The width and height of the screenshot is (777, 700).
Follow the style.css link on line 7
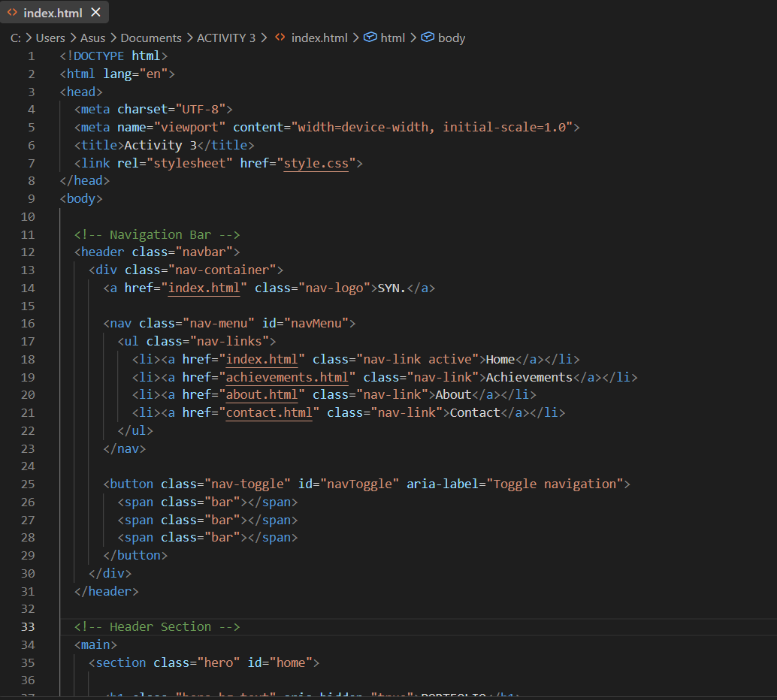pos(316,163)
